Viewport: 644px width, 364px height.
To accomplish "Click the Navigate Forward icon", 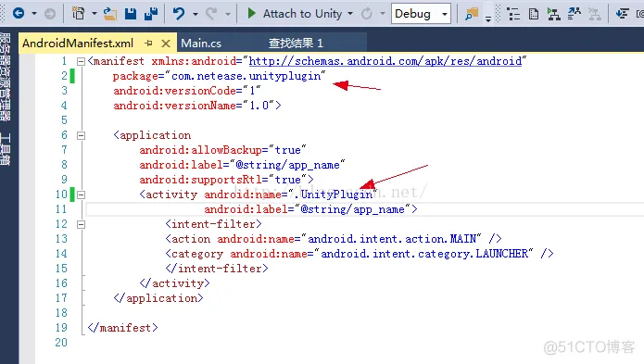I will tap(50, 14).
